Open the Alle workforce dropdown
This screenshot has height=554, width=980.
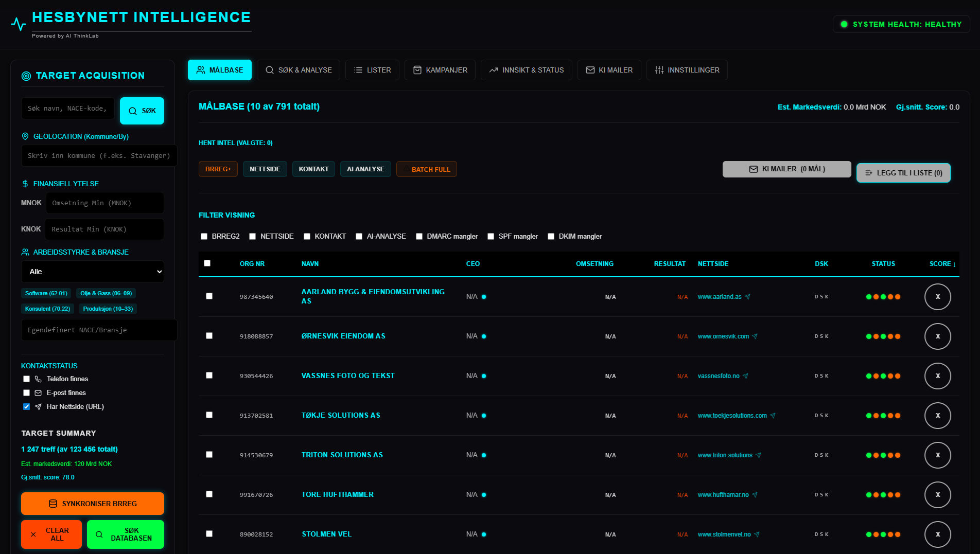[x=93, y=272]
